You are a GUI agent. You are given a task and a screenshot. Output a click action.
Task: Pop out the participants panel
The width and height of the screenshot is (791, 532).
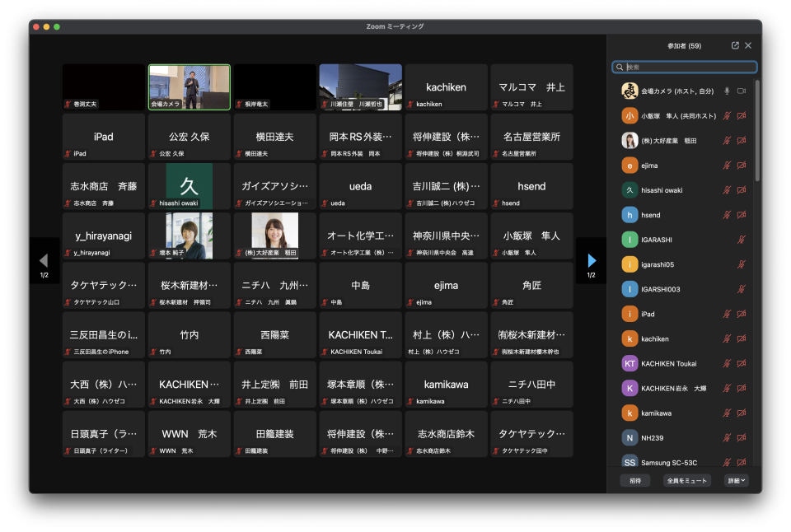tap(735, 46)
